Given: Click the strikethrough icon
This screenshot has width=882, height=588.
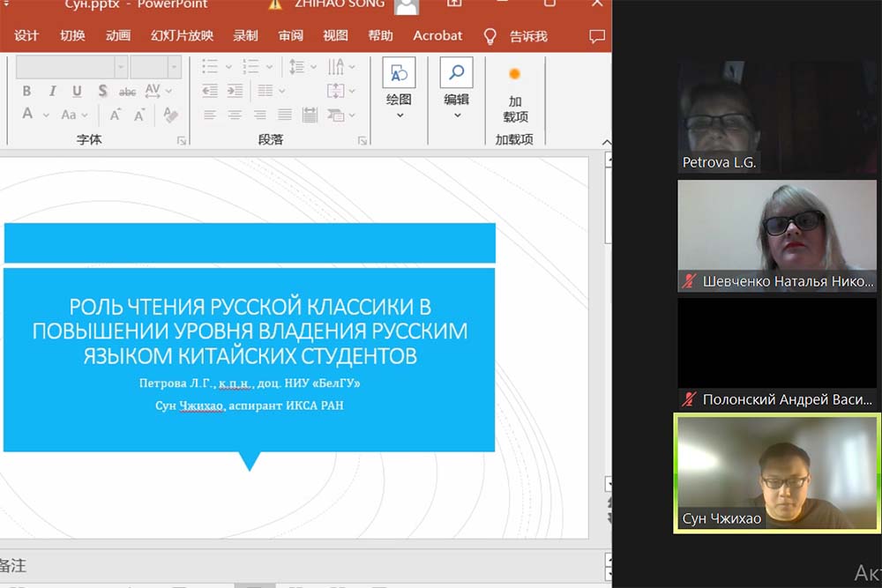Looking at the screenshot, I should (x=127, y=92).
